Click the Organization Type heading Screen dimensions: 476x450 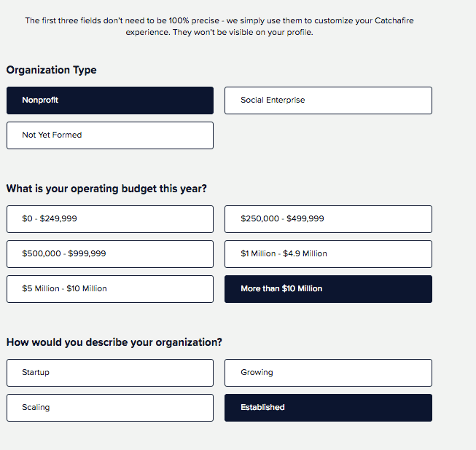[x=52, y=71]
